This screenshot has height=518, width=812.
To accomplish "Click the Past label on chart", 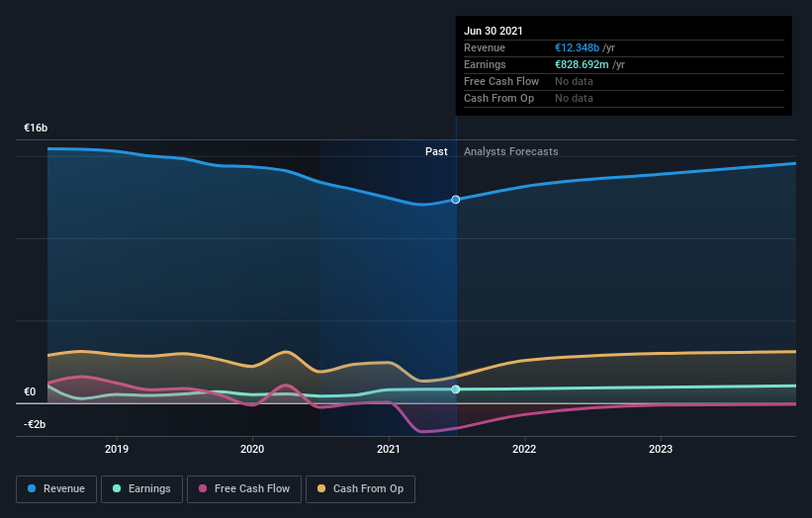I will [436, 151].
